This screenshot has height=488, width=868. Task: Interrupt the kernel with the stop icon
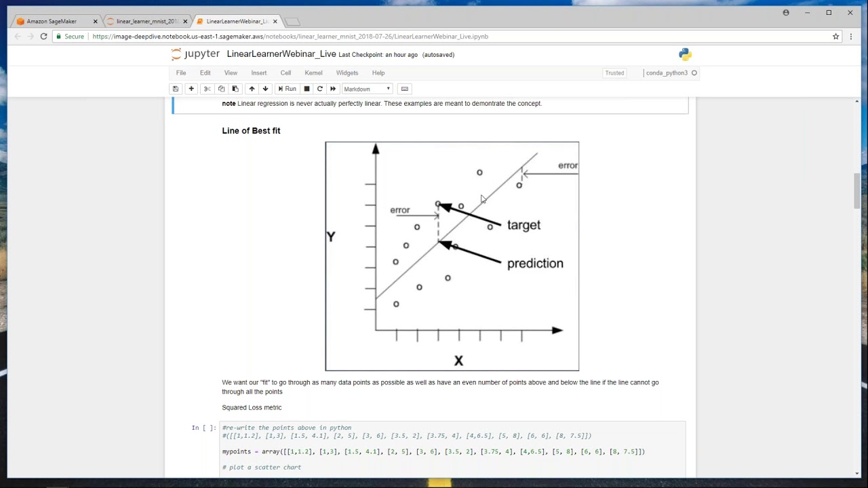307,89
